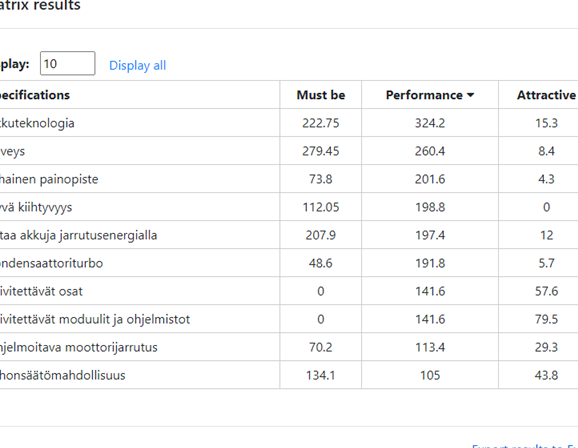
Task: Click the 134.1 Must be value cell
Action: point(321,375)
